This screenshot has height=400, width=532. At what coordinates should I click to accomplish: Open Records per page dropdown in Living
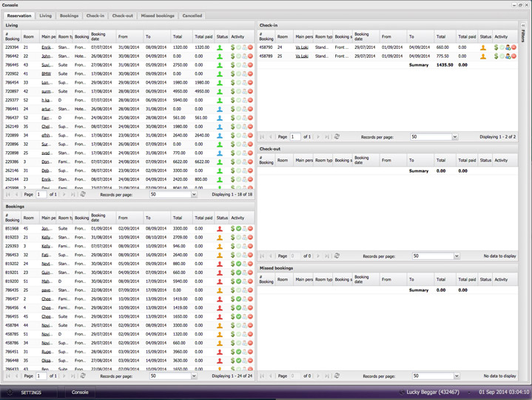click(x=193, y=194)
